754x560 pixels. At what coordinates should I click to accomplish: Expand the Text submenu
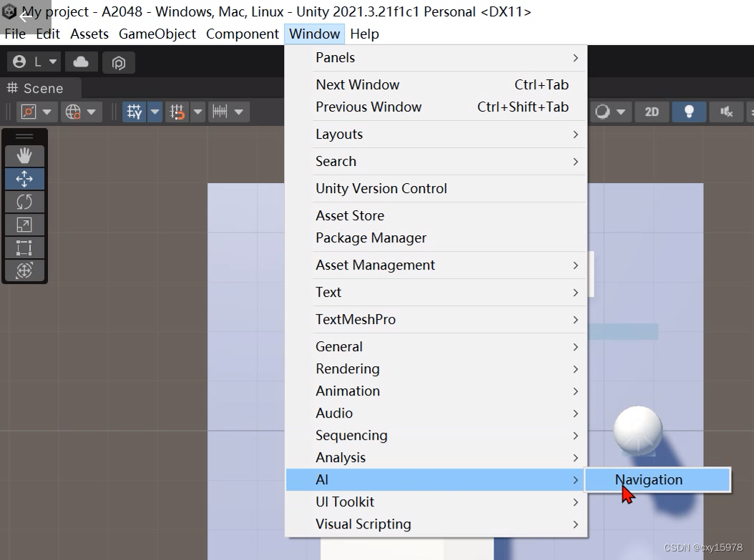(x=436, y=293)
